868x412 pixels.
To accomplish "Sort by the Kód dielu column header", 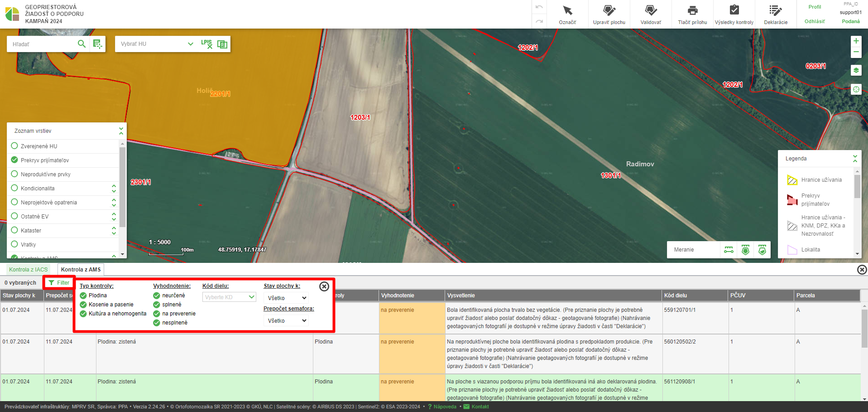I will click(x=695, y=296).
